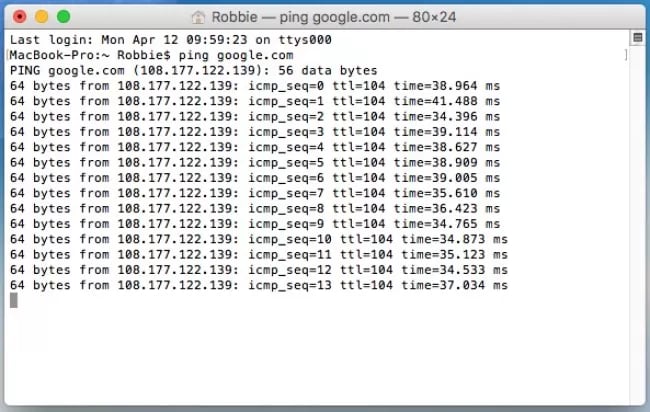Click the icmp_seq=0 ping result line
The height and width of the screenshot is (412, 650).
coord(255,86)
